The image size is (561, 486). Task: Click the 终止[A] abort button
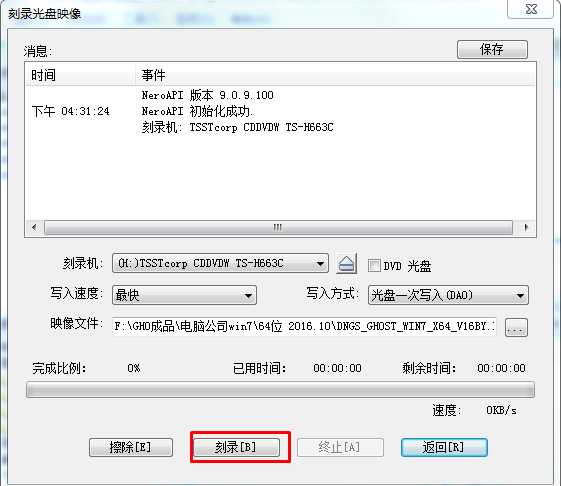(340, 447)
